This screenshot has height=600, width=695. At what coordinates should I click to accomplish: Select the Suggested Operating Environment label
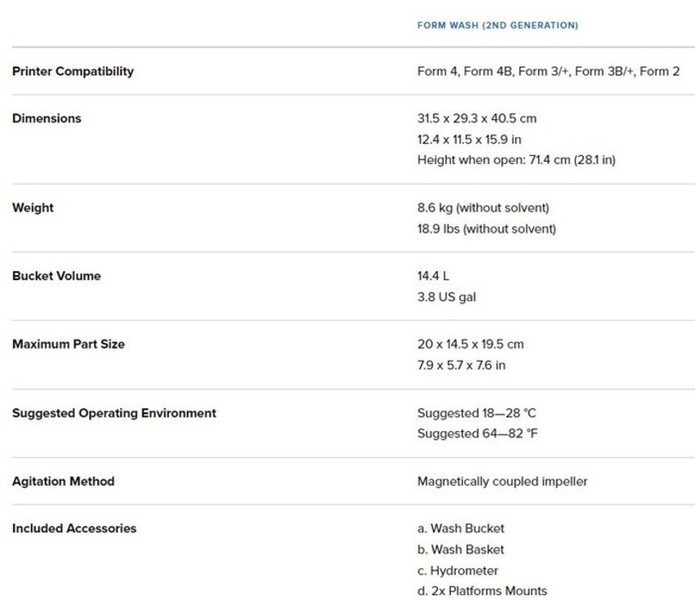[114, 413]
